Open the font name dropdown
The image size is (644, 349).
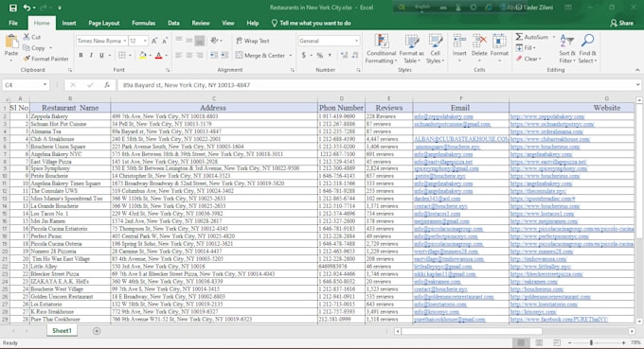[x=124, y=41]
